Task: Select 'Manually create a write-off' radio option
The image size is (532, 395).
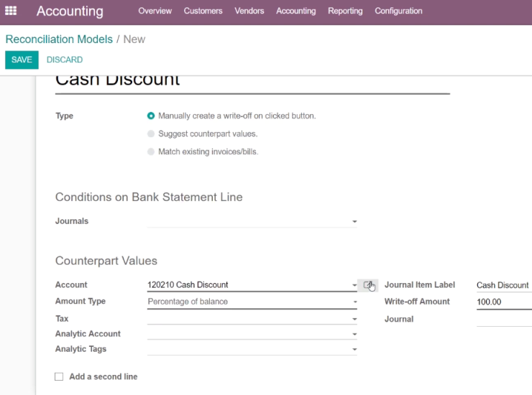Action: pos(151,116)
